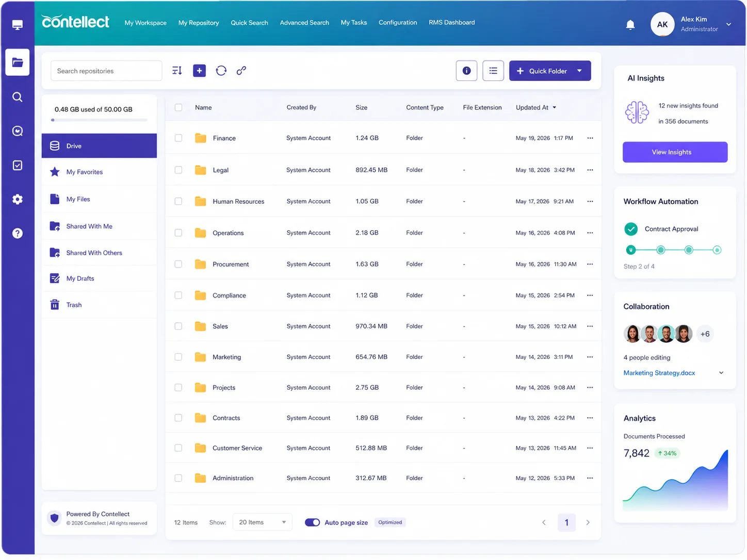This screenshot has width=747, height=560.
Task: Open notifications bell
Action: coord(630,25)
